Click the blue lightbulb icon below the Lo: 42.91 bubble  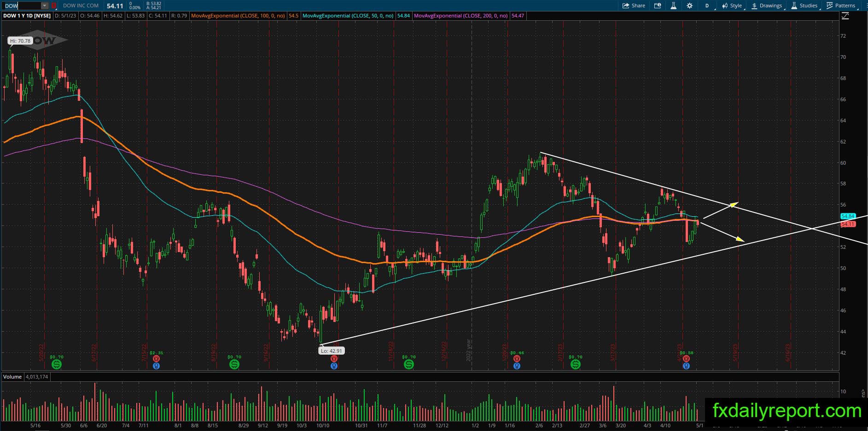pos(334,366)
